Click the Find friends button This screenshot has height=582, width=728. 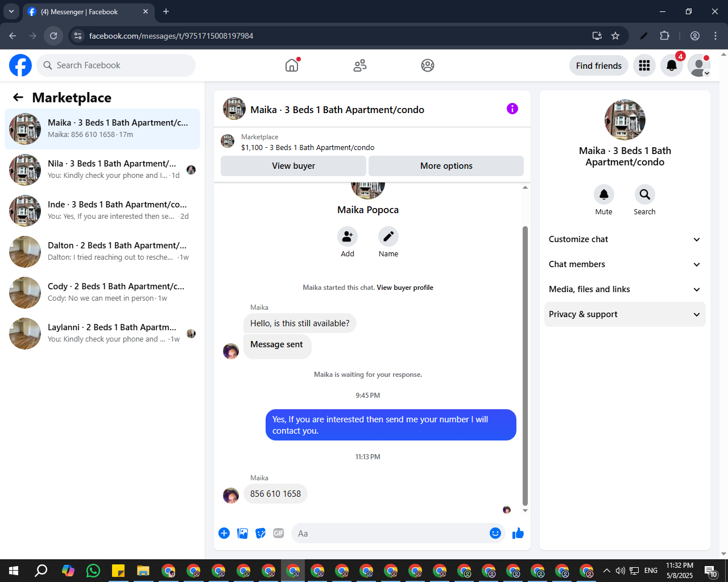[x=599, y=65]
